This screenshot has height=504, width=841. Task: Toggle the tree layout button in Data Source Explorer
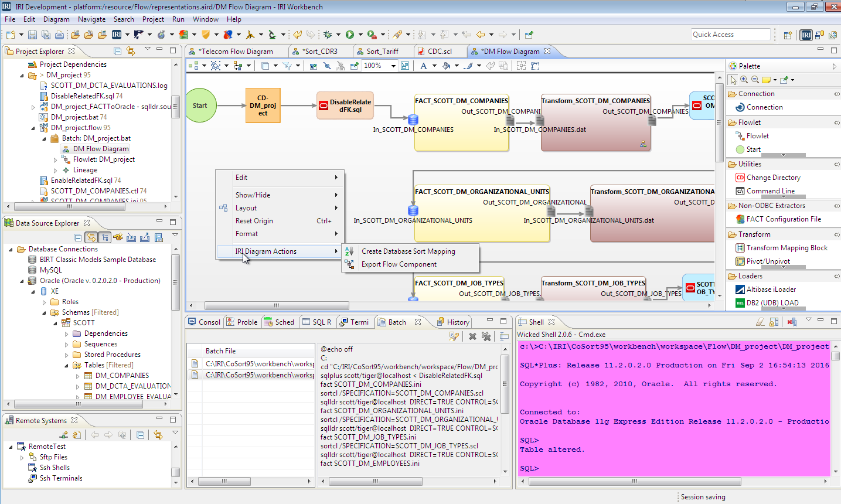pos(104,237)
